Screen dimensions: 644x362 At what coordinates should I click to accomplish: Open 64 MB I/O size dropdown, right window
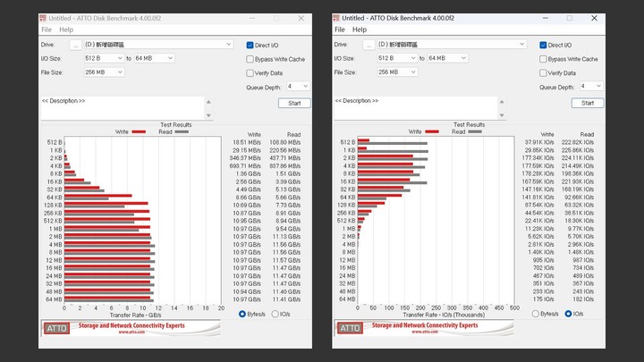tap(448, 58)
